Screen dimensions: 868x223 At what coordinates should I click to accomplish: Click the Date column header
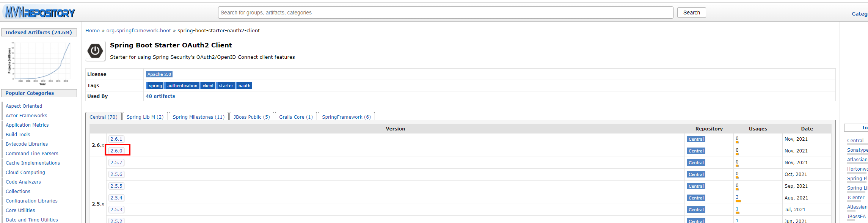coord(807,129)
